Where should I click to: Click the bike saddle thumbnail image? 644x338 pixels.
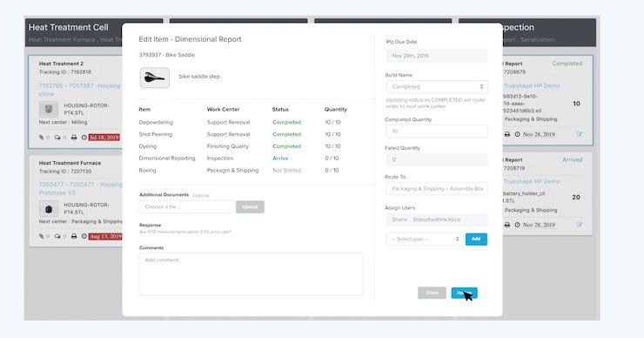click(154, 78)
